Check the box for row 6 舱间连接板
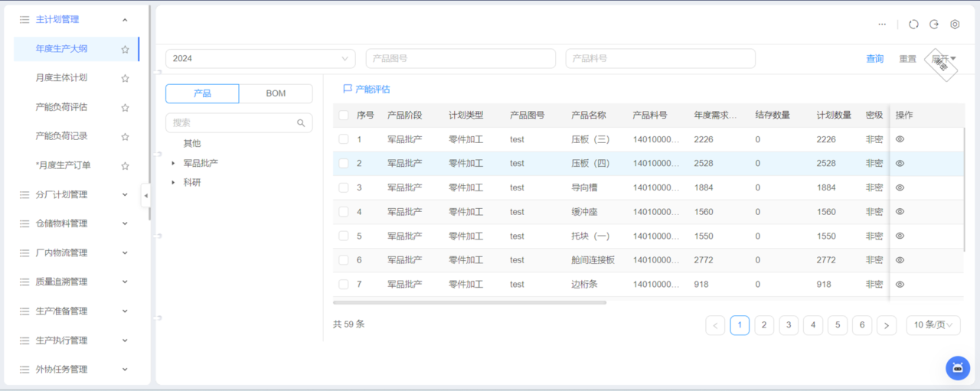Image resolution: width=980 pixels, height=391 pixels. point(344,260)
